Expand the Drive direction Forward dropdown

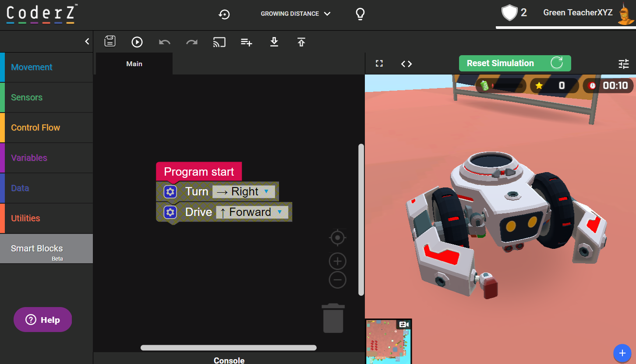pyautogui.click(x=252, y=212)
